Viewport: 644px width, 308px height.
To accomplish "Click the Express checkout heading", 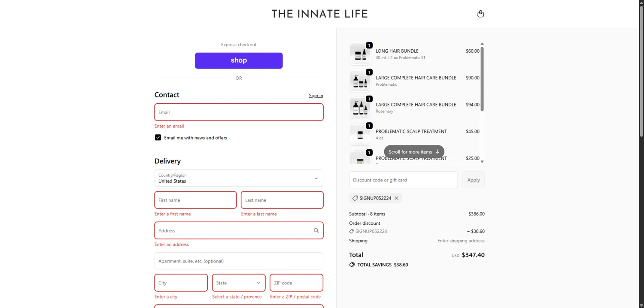I will pos(239,45).
